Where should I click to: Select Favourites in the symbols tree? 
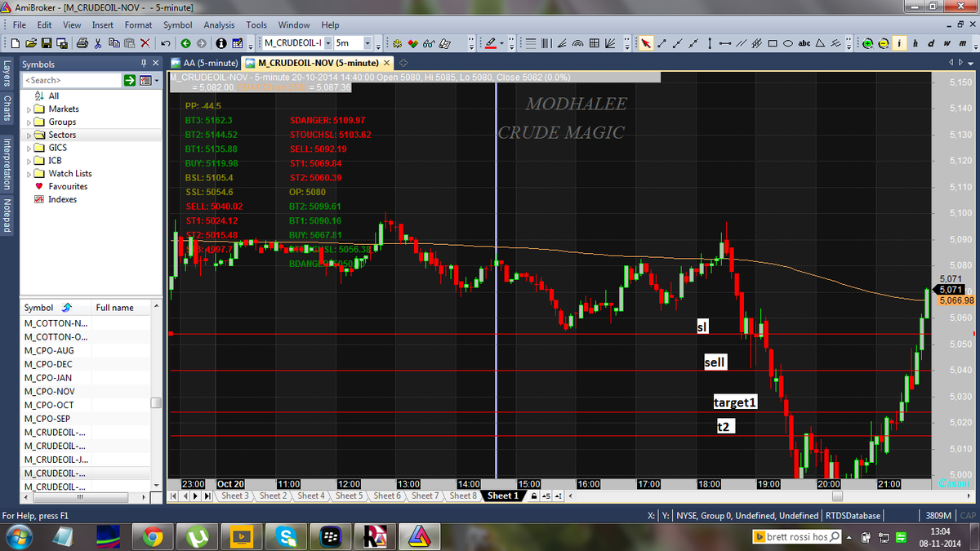(x=67, y=186)
